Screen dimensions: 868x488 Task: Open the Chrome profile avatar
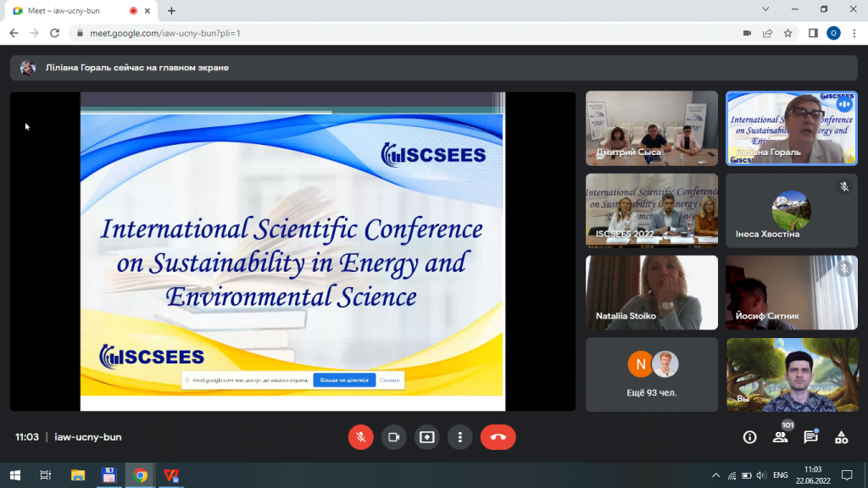point(833,33)
